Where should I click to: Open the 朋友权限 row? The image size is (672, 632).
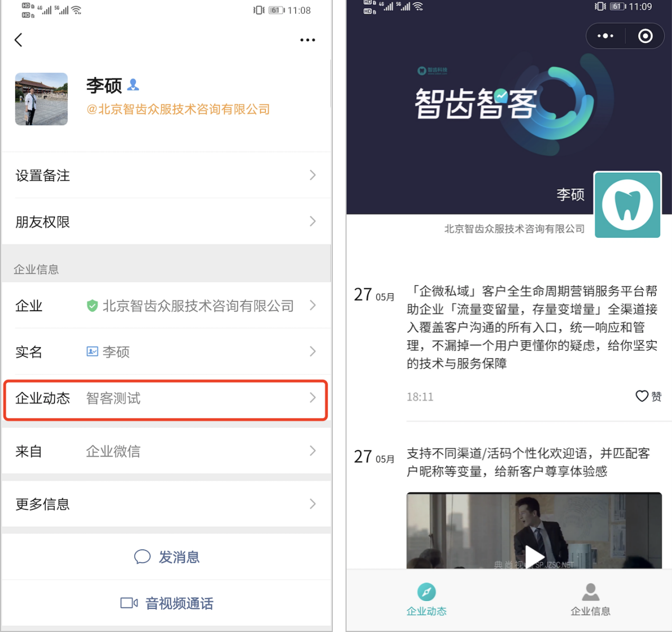pos(166,221)
